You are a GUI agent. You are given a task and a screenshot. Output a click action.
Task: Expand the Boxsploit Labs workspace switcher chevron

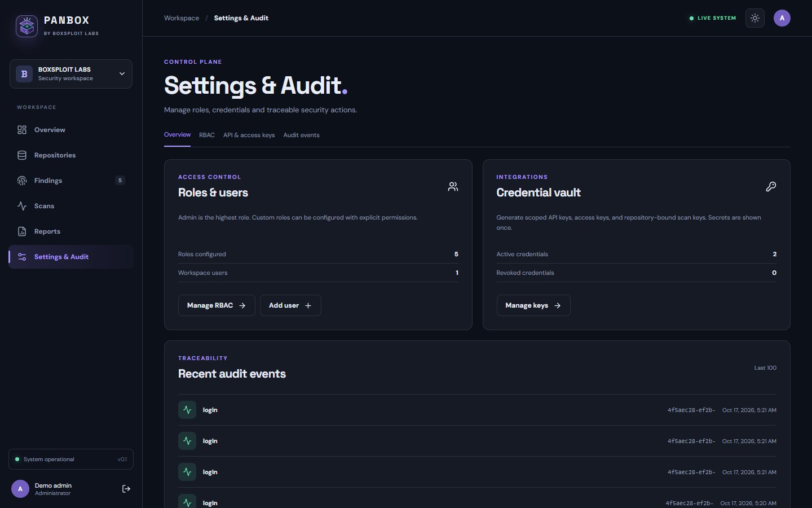122,74
